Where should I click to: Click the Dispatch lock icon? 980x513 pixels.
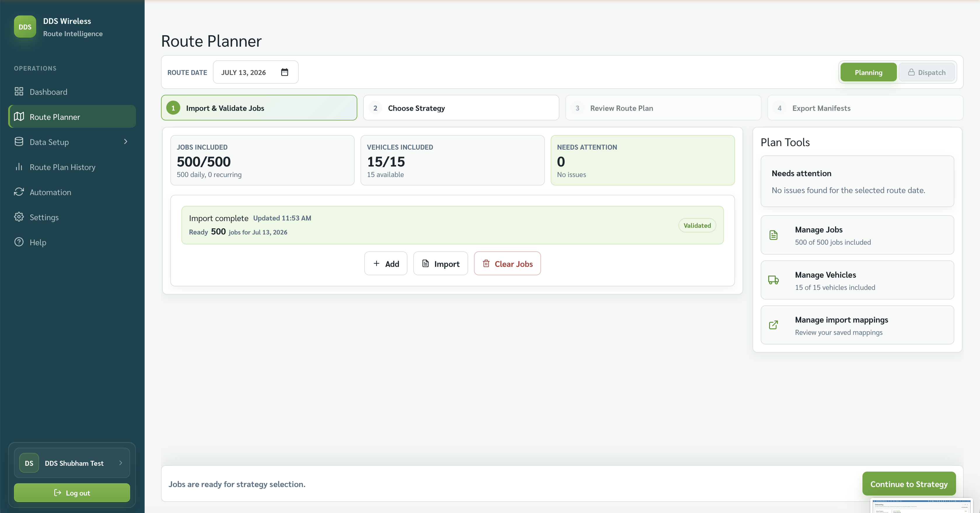(x=911, y=72)
